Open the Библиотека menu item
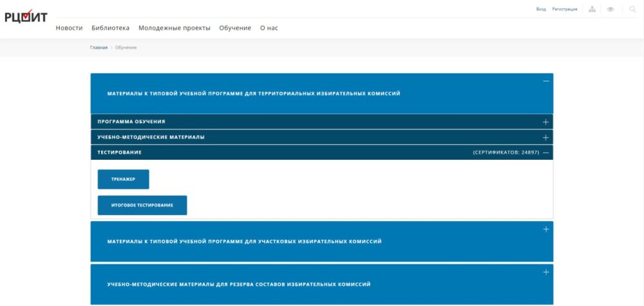This screenshot has width=644, height=306. pyautogui.click(x=111, y=28)
